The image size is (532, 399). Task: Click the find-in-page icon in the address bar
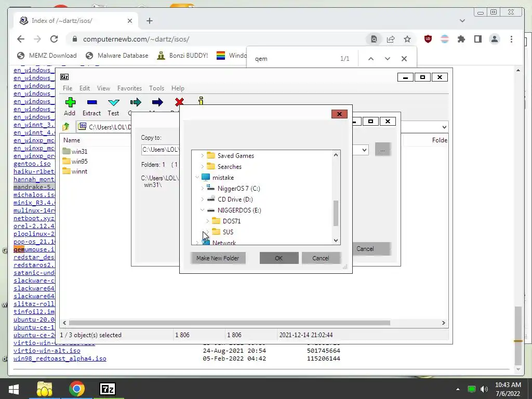(x=374, y=39)
